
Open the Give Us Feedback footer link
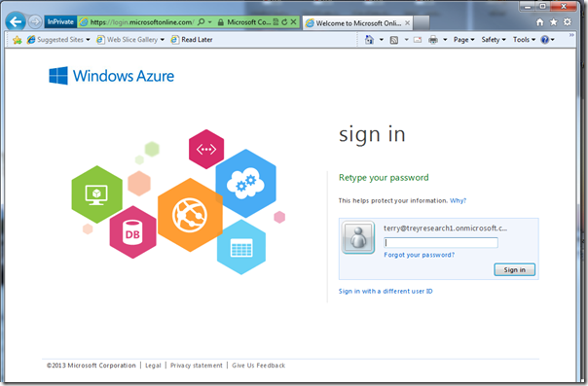[x=258, y=366]
